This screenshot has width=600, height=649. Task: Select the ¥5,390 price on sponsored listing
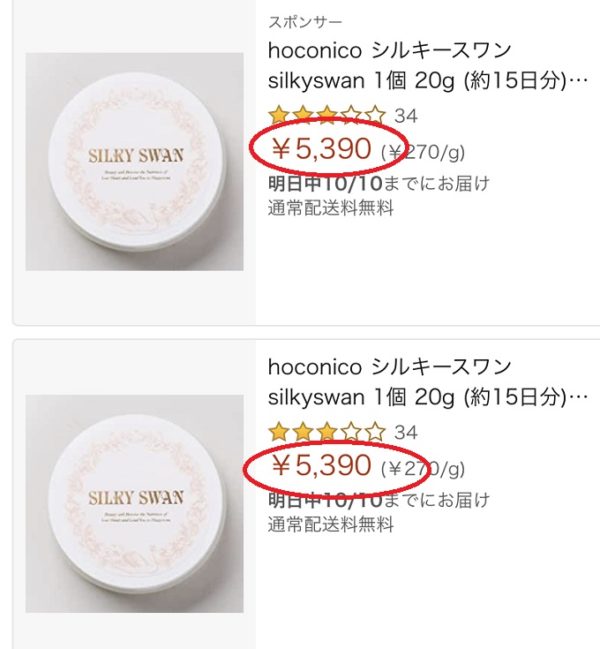click(321, 149)
